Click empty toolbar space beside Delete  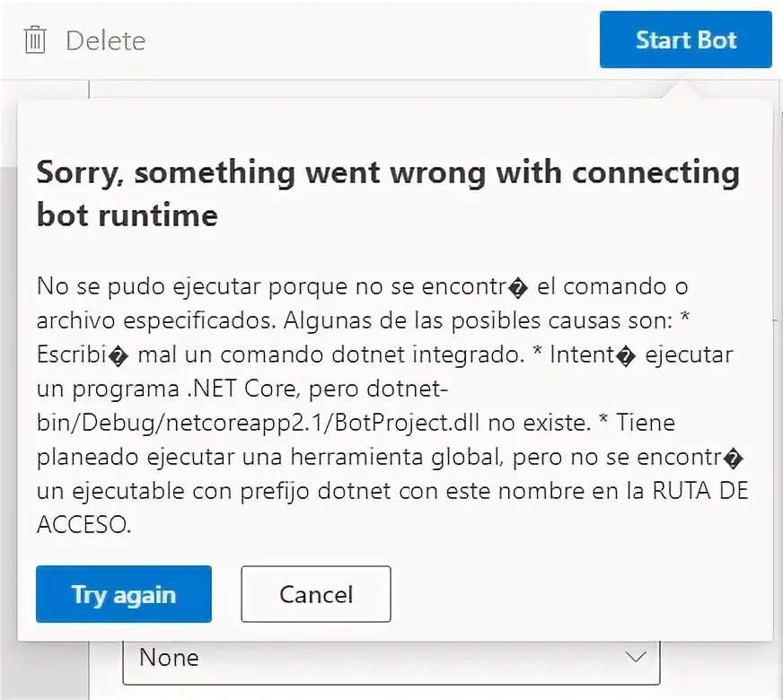point(370,39)
